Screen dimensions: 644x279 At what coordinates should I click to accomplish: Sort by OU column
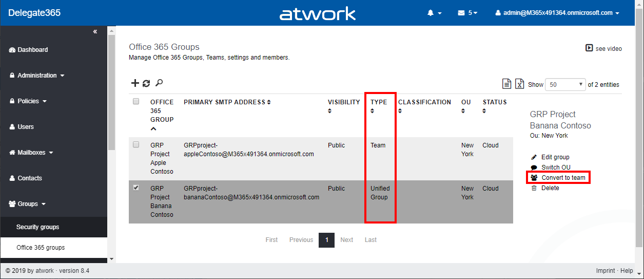(x=466, y=106)
